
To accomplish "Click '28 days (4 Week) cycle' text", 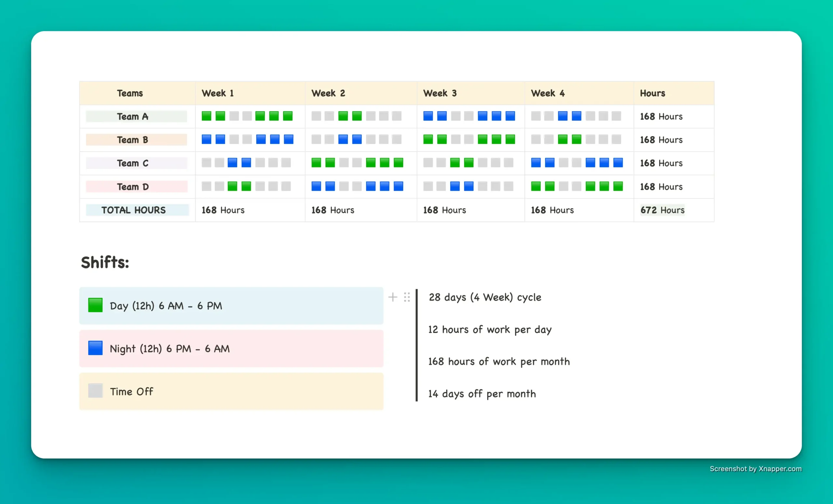I will [x=485, y=297].
